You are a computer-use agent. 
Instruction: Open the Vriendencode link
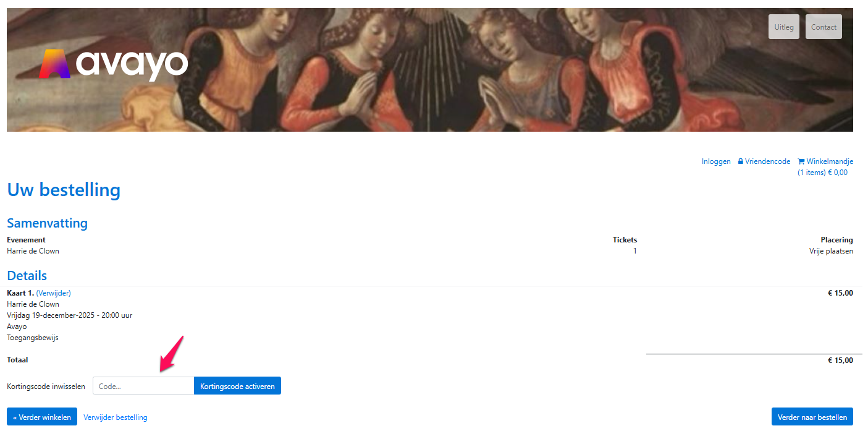point(767,161)
